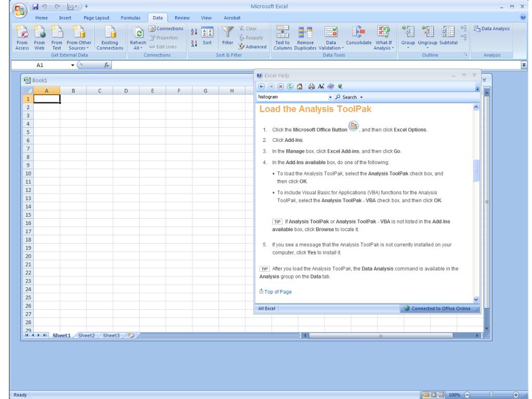The width and height of the screenshot is (532, 399).
Task: Open Advanced filter options
Action: coord(252,46)
